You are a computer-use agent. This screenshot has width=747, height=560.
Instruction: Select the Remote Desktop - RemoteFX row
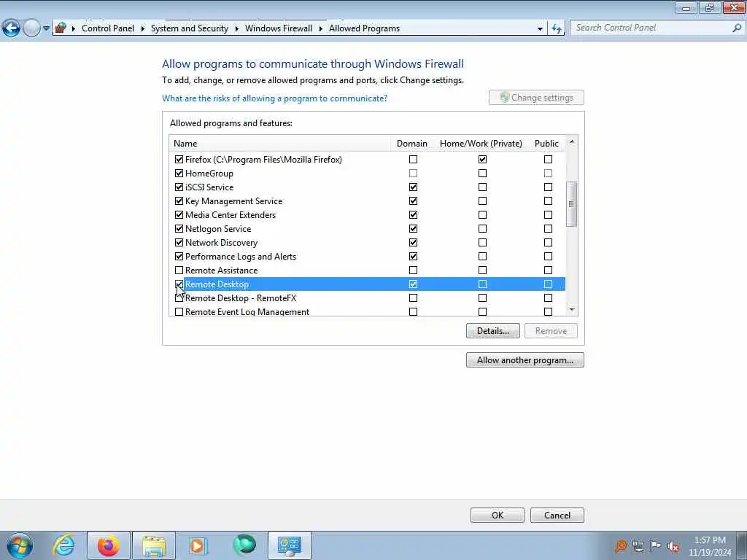coord(368,298)
